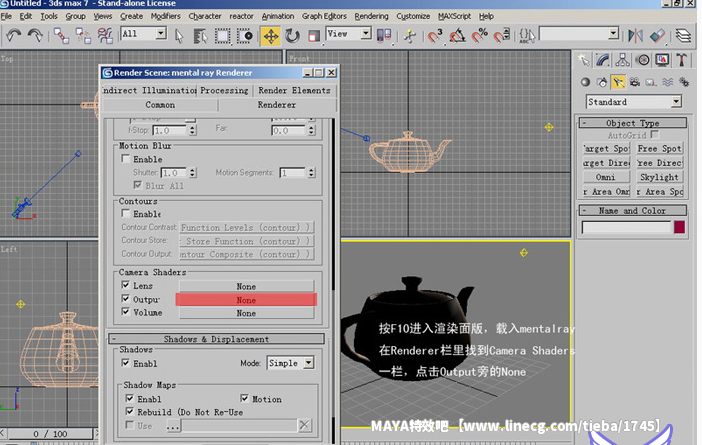Collapse the Object Type rollout
Screen dimensions: 702x445
[633, 123]
